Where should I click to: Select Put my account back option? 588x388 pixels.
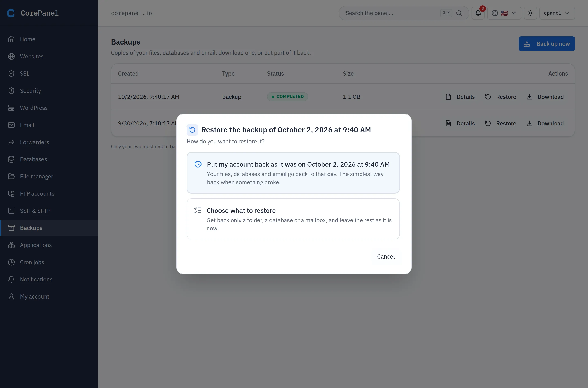293,173
